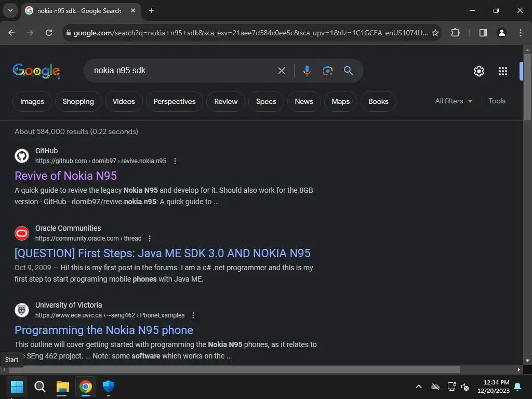
Task: Filter results by Maps
Action: pyautogui.click(x=340, y=101)
